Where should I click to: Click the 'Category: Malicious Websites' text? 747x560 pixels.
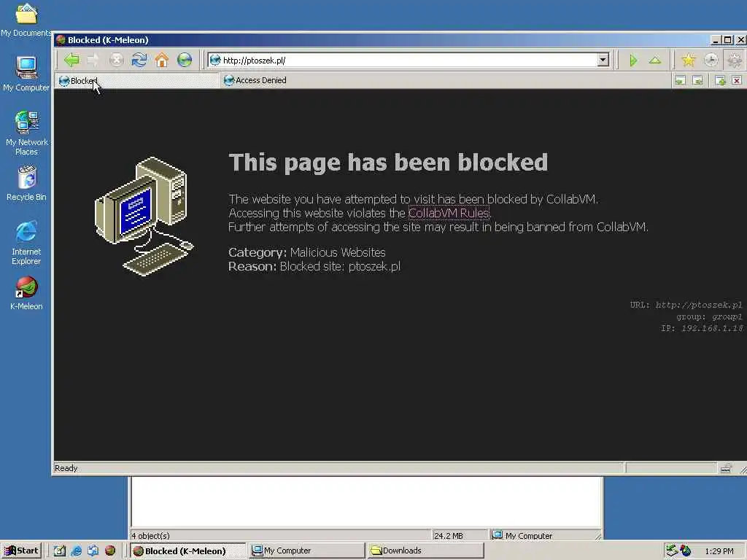pyautogui.click(x=307, y=252)
